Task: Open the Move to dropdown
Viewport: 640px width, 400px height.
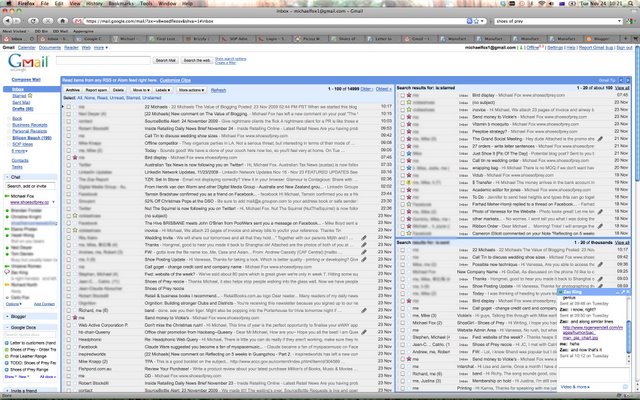Action: pyautogui.click(x=141, y=90)
